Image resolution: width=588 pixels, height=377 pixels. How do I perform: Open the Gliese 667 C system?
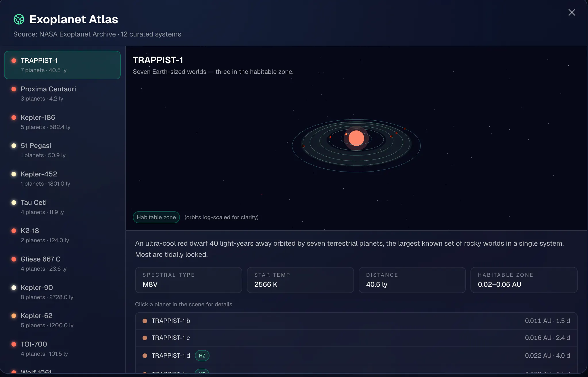point(62,263)
